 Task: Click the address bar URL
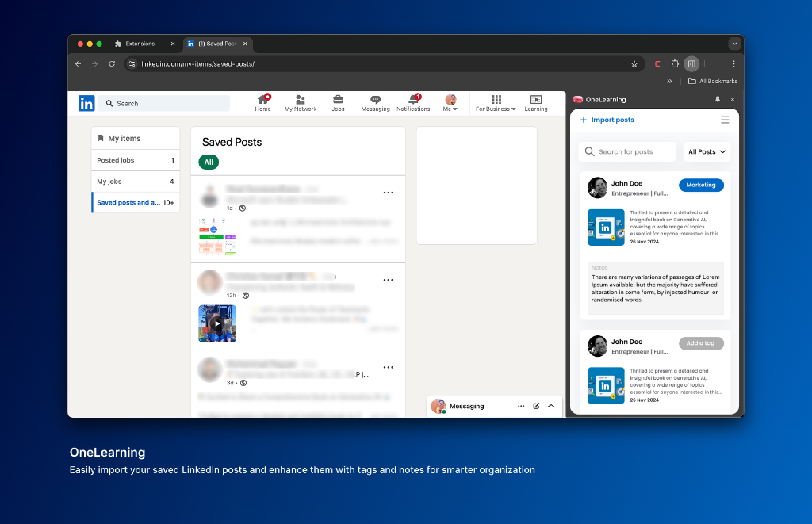(x=197, y=64)
